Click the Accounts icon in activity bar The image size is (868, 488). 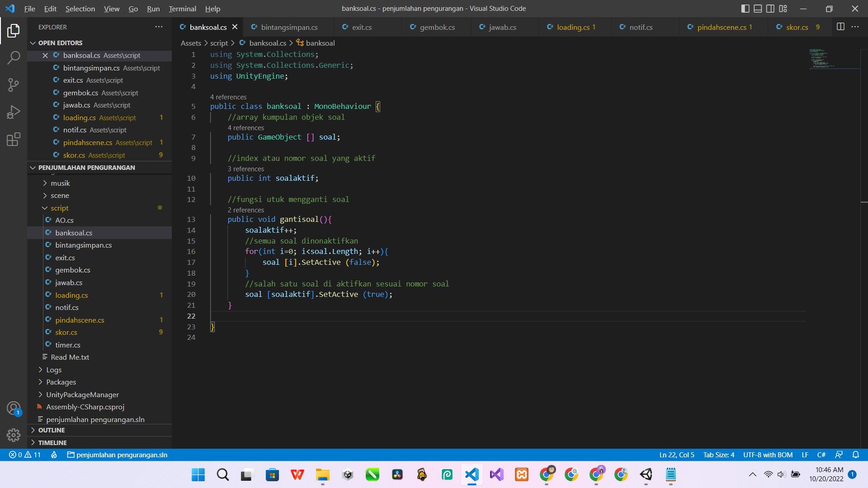[x=14, y=408]
